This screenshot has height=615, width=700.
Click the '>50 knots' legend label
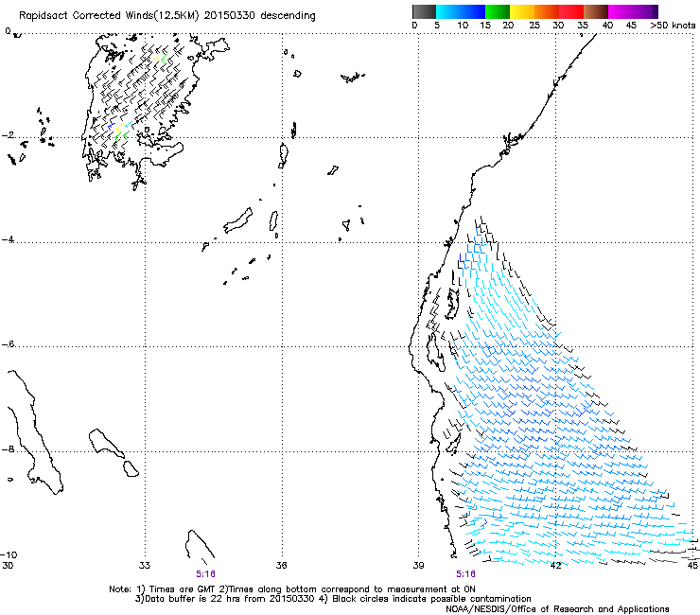point(673,25)
